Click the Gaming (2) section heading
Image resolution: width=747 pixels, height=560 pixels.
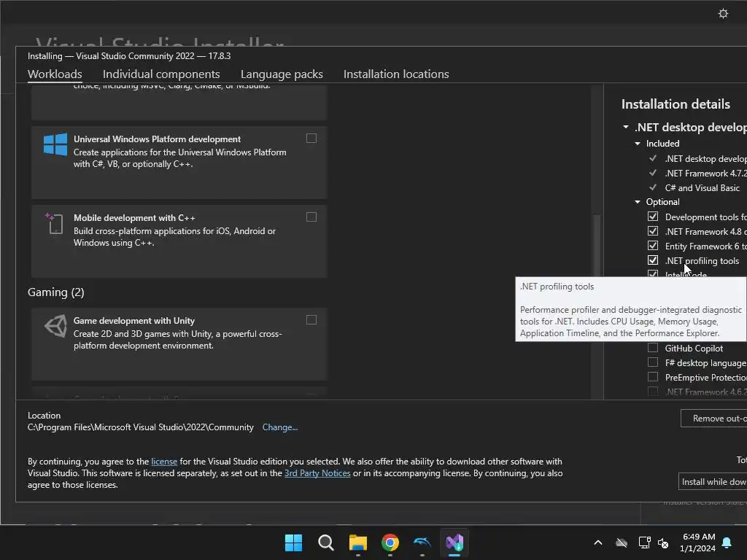click(x=55, y=292)
